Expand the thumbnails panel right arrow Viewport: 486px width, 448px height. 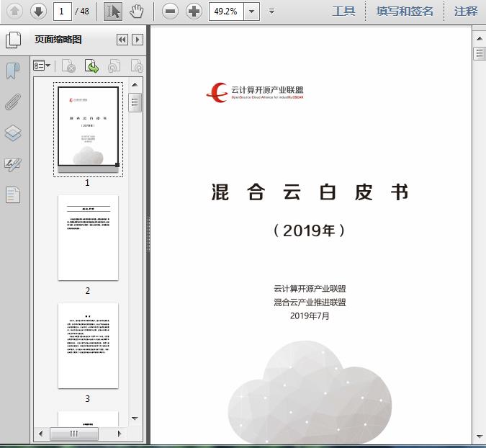pyautogui.click(x=138, y=40)
